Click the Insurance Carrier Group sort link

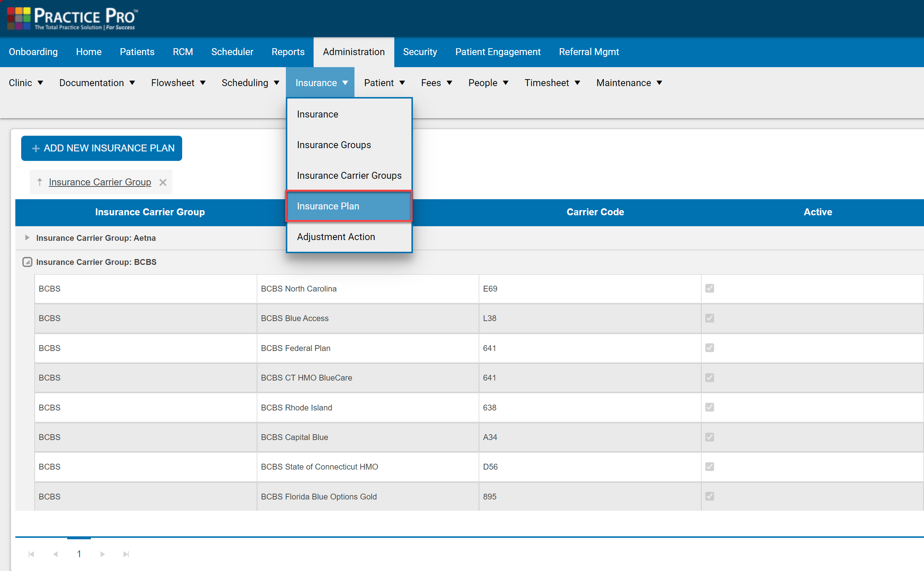tap(100, 182)
